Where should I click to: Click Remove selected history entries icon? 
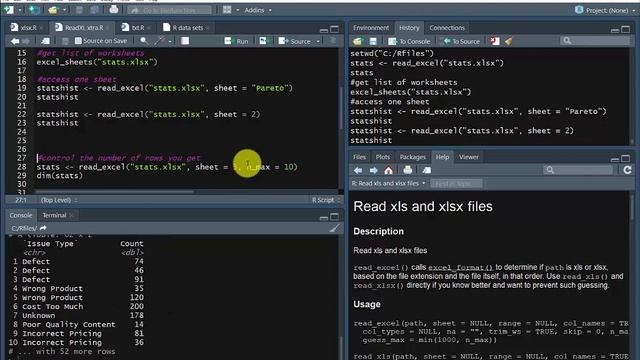coord(495,41)
